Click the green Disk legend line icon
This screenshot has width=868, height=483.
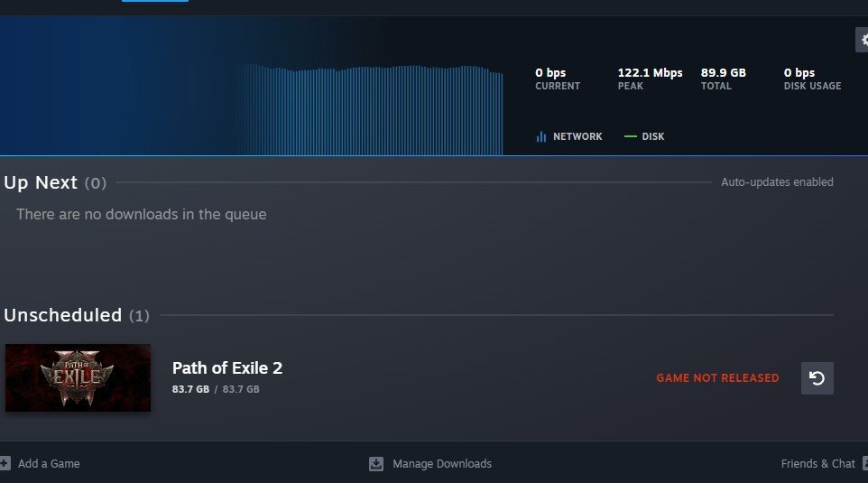pyautogui.click(x=631, y=136)
